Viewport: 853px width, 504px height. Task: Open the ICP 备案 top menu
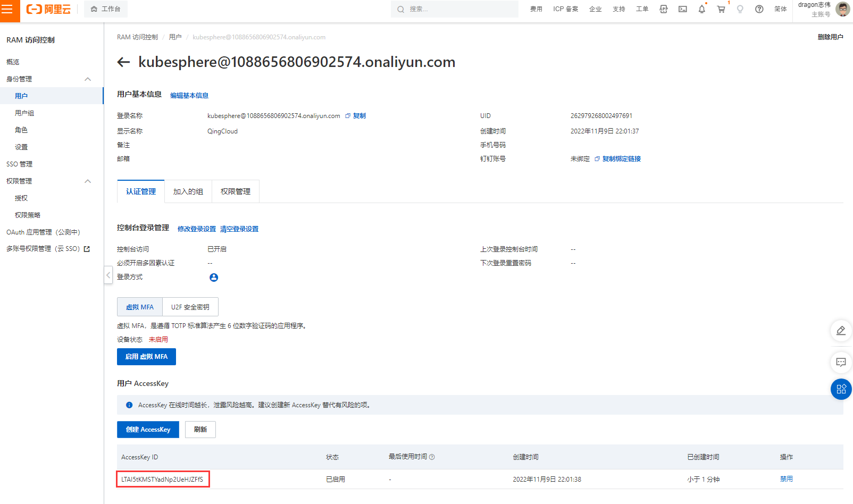click(x=565, y=9)
